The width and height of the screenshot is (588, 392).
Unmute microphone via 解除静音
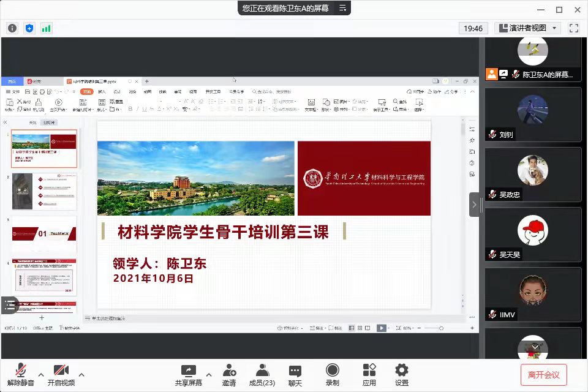click(x=21, y=375)
